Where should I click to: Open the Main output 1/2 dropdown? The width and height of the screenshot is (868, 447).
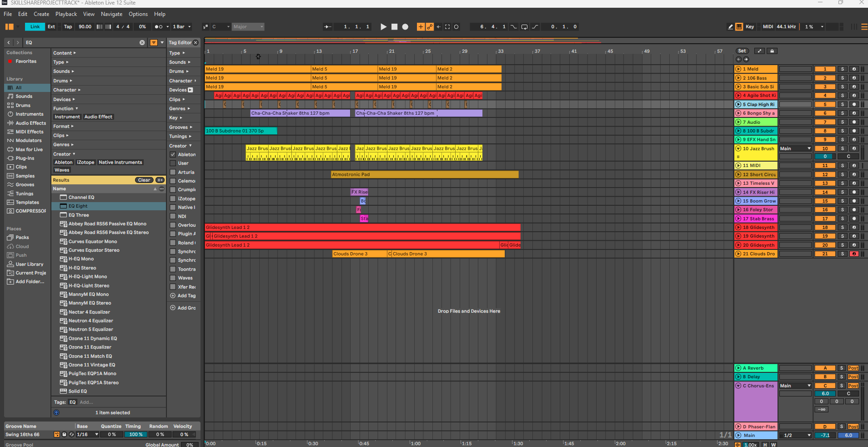[795, 436]
